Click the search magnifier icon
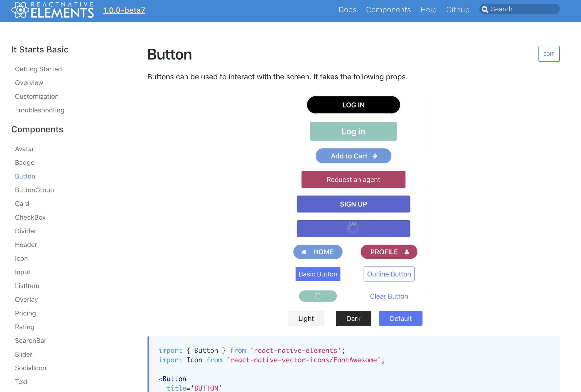The image size is (581, 392). (x=485, y=9)
